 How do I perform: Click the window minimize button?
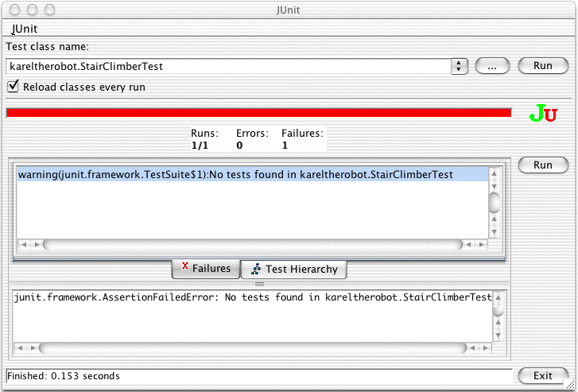point(33,10)
